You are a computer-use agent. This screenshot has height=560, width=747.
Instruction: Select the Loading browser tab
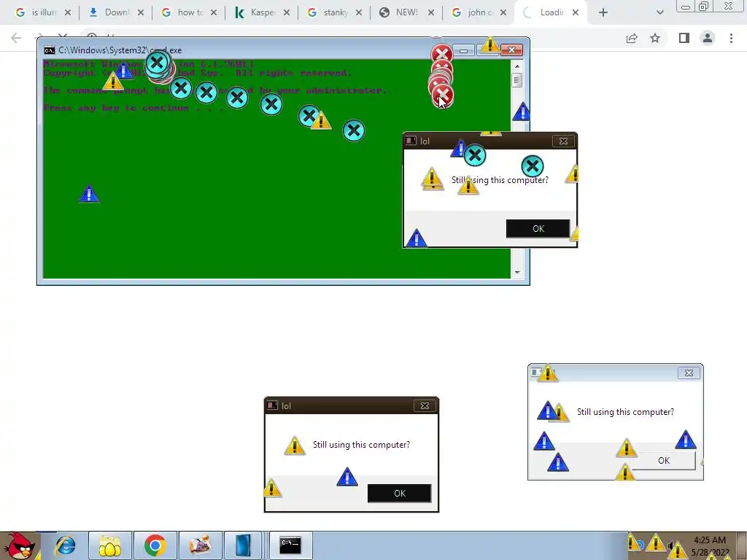(x=551, y=12)
